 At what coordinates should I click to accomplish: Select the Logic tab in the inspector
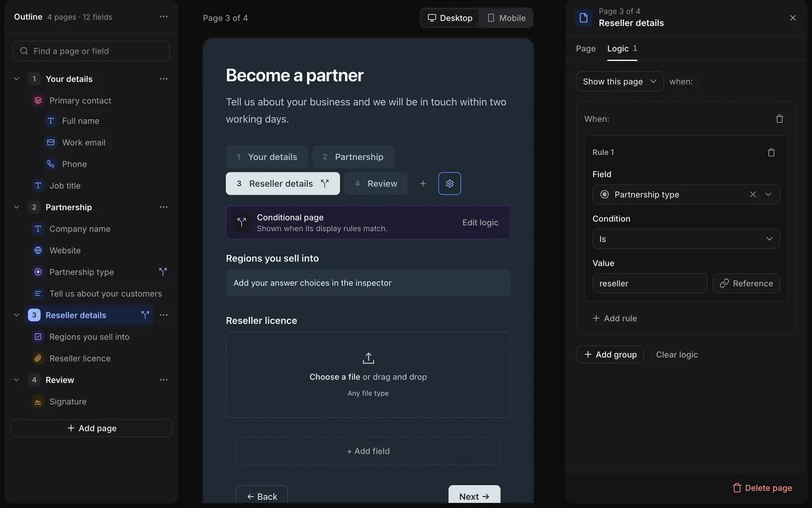pyautogui.click(x=622, y=48)
